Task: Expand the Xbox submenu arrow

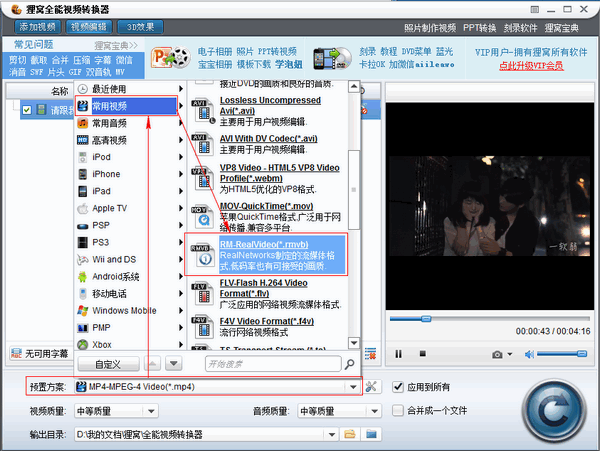Action: tap(181, 345)
